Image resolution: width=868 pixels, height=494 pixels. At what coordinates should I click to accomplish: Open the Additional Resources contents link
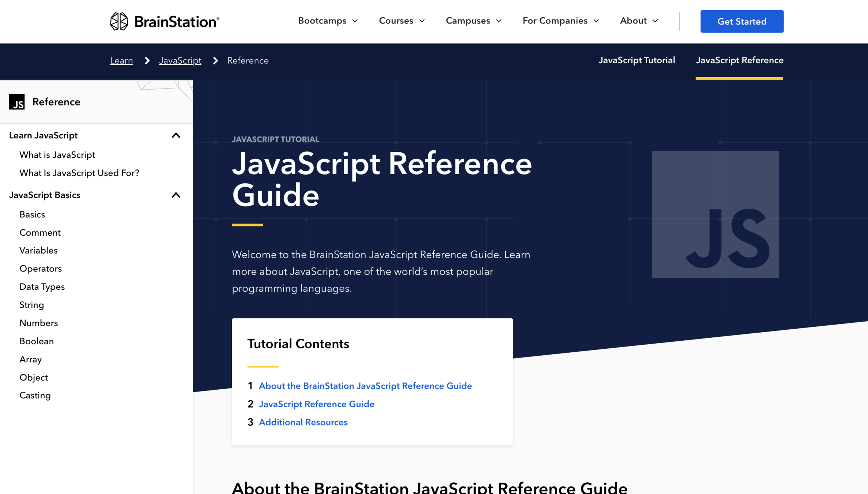(x=303, y=422)
